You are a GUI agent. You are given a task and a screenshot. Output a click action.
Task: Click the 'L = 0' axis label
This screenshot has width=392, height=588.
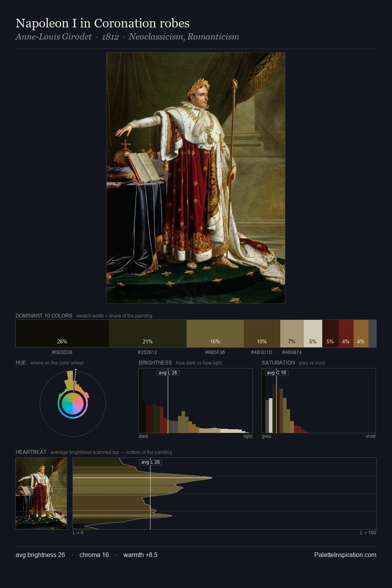tap(78, 533)
